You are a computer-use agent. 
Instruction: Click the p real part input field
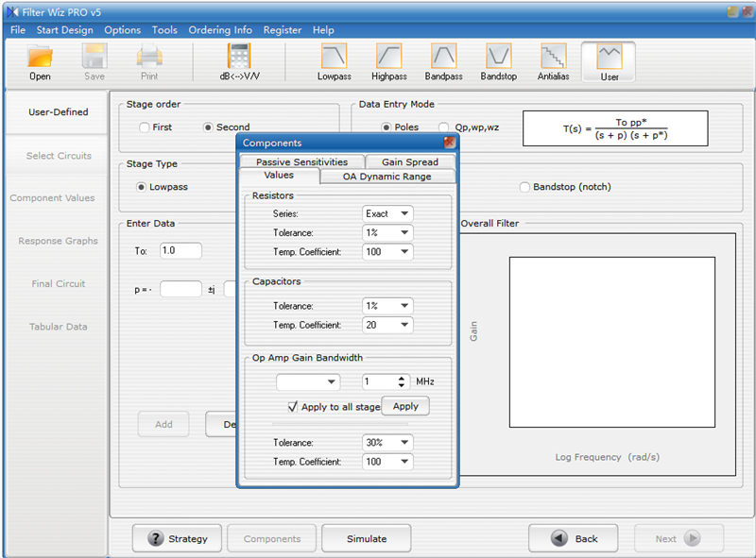point(180,289)
